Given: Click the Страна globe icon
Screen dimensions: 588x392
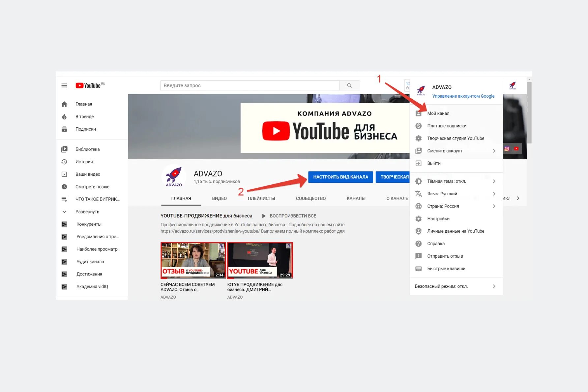Looking at the screenshot, I should [419, 207].
